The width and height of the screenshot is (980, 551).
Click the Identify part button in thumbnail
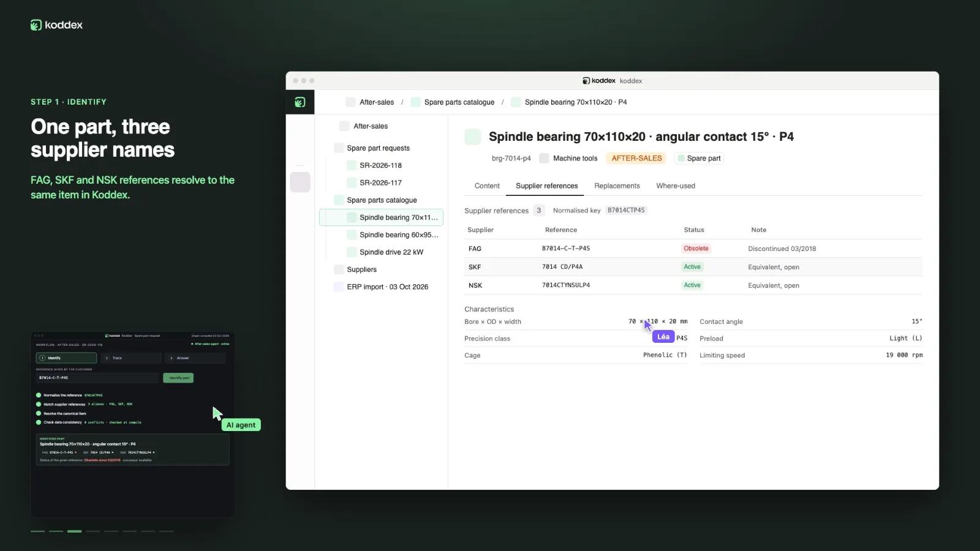pos(178,378)
